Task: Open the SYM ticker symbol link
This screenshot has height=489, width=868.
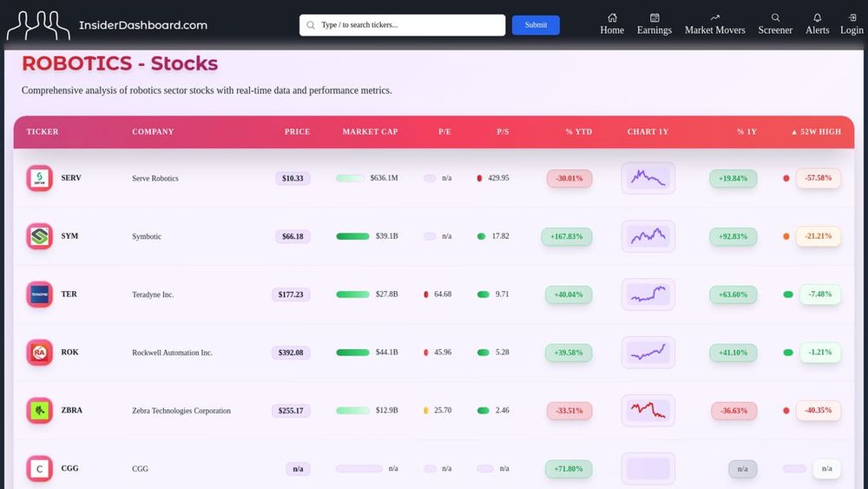Action: tap(69, 236)
